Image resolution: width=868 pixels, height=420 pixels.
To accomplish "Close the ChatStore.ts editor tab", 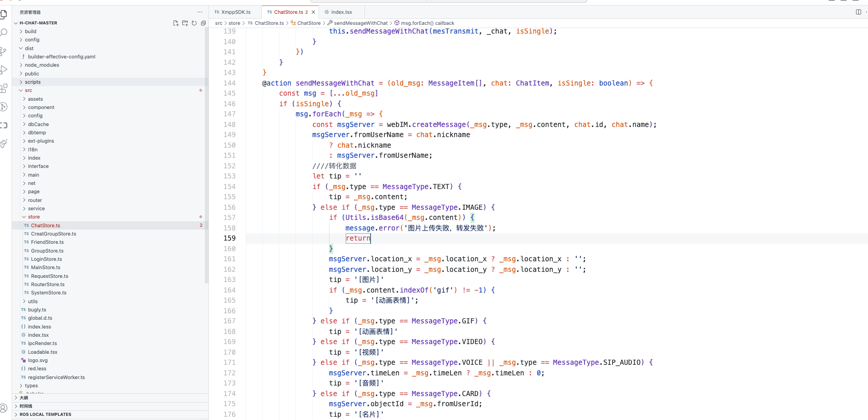I will click(313, 12).
